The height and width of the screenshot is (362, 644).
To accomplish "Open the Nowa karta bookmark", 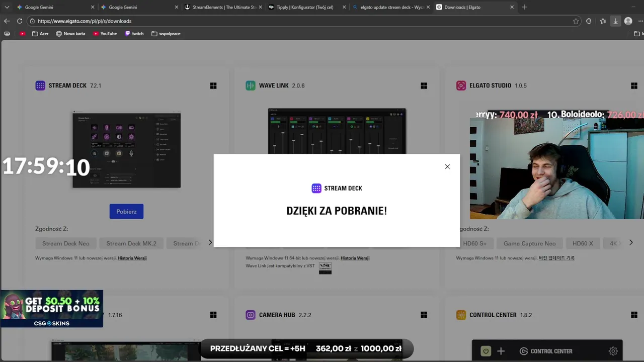I will click(70, 34).
